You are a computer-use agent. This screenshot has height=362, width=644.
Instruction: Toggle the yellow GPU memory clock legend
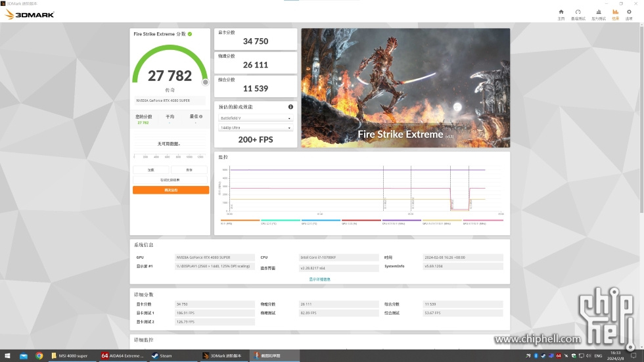(442, 221)
